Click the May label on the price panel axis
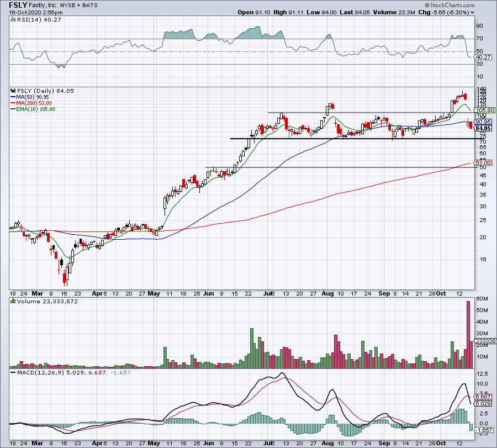This screenshot has width=497, height=448. (154, 293)
